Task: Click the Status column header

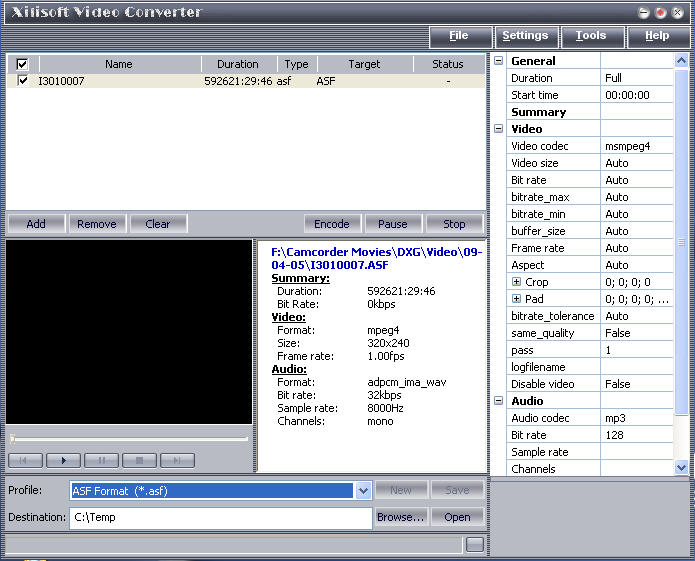Action: click(x=448, y=64)
